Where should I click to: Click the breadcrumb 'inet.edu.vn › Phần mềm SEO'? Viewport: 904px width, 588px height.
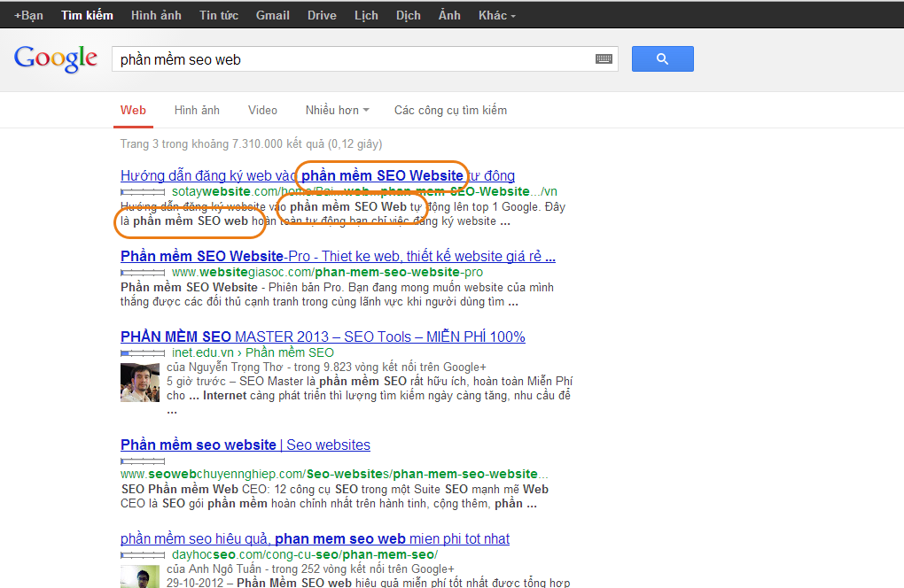click(253, 352)
